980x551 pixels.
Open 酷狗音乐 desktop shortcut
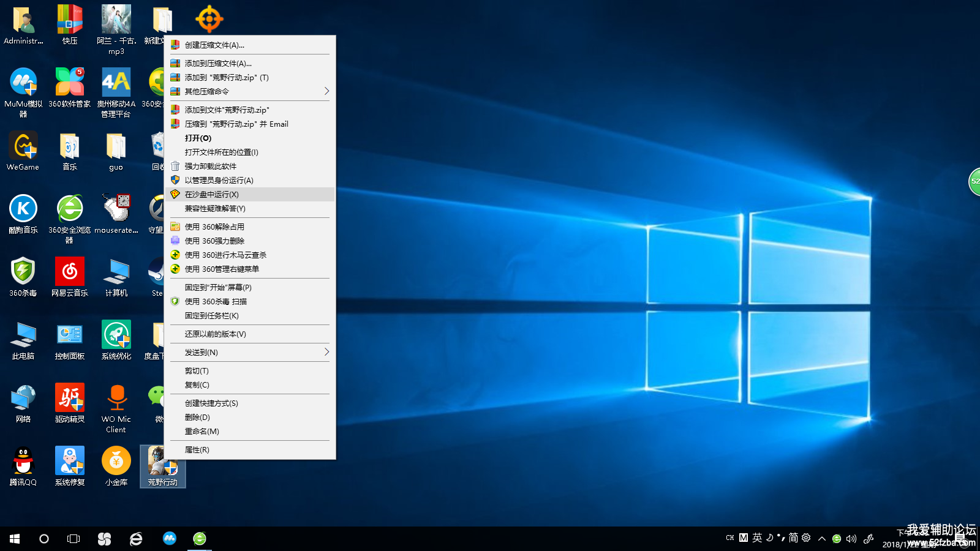tap(23, 209)
